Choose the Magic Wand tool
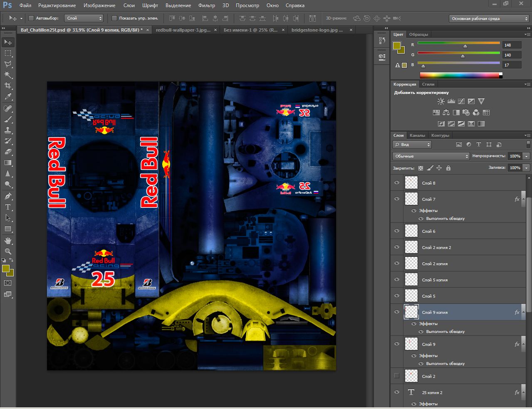The image size is (532, 409). (8, 75)
